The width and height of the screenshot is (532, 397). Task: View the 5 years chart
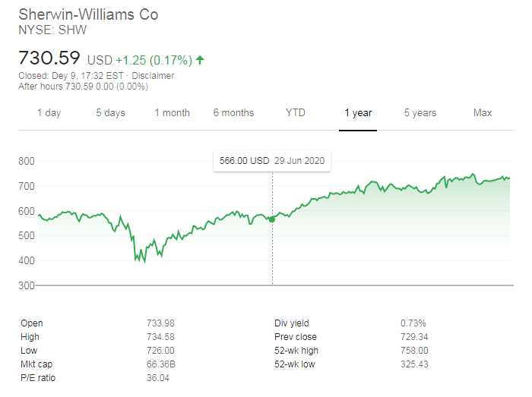tap(420, 113)
